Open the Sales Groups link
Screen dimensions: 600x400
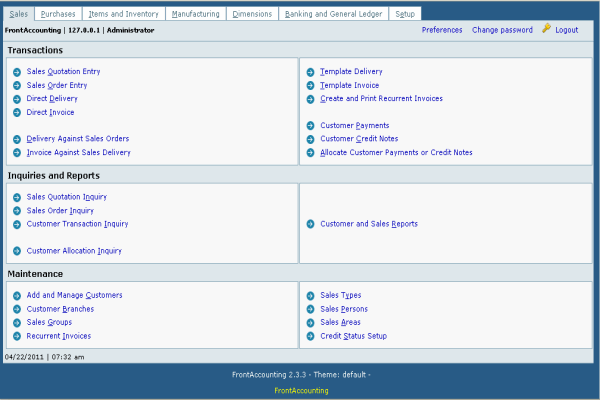pos(49,322)
